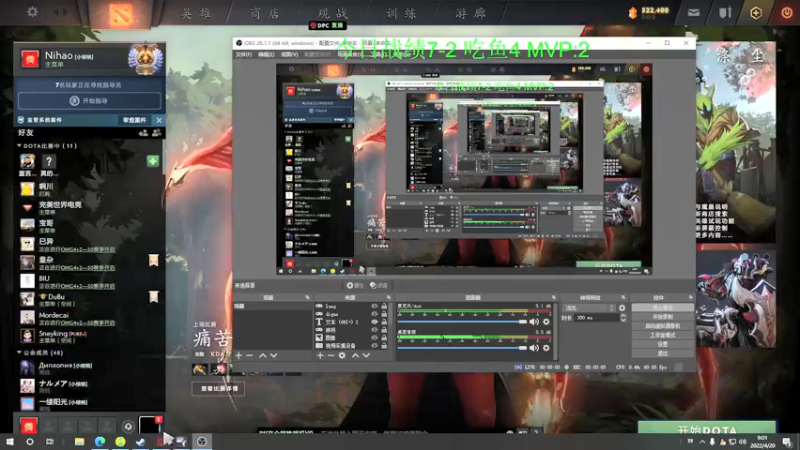Click OBS 开始录制 start recording button
800x450 pixels.
click(x=662, y=317)
